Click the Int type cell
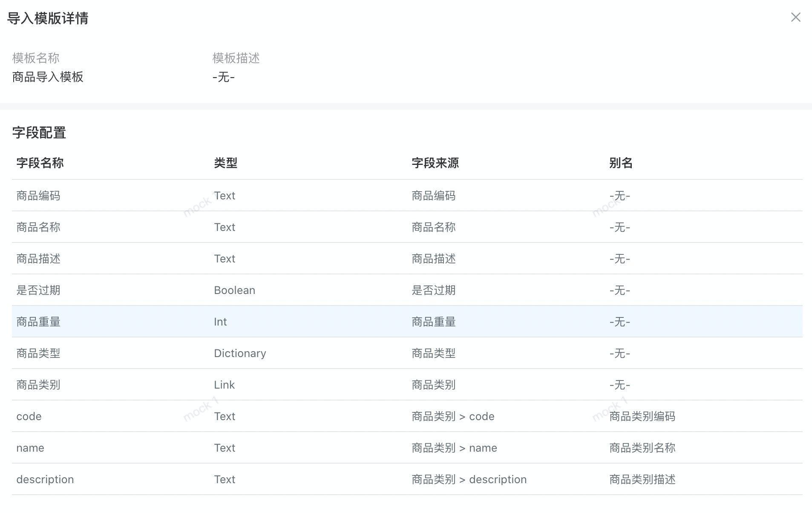 click(x=220, y=322)
